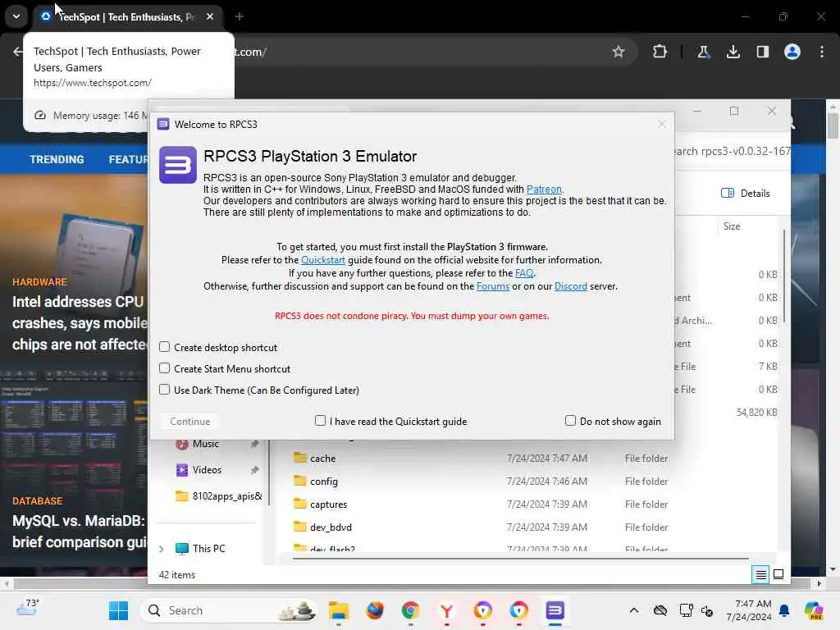Enable the Create desktop shortcut checkbox
Image resolution: width=840 pixels, height=630 pixels.
click(164, 347)
